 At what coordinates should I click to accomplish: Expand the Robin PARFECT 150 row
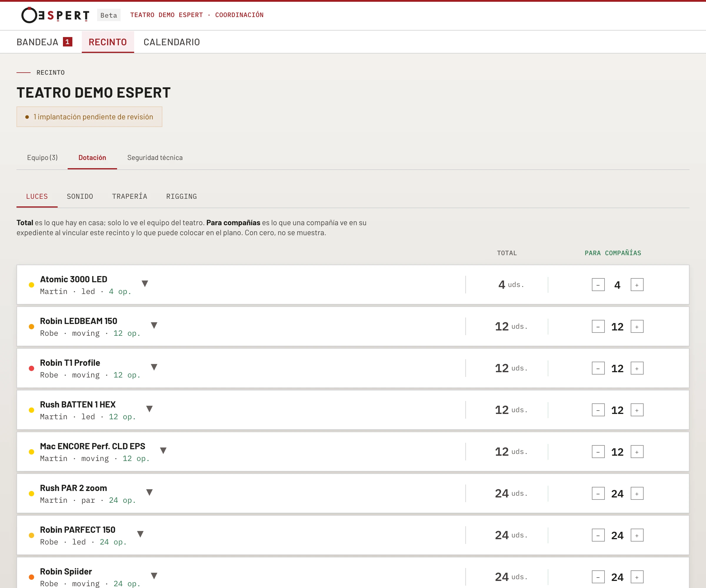coord(141,534)
